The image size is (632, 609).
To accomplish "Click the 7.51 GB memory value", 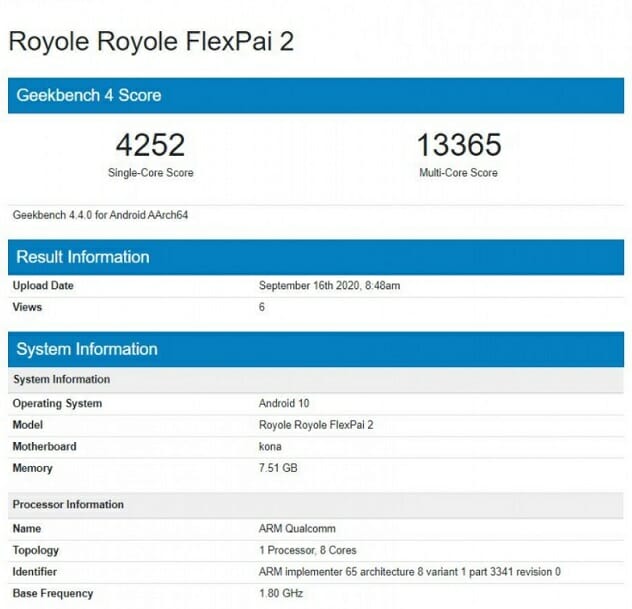I will point(278,468).
